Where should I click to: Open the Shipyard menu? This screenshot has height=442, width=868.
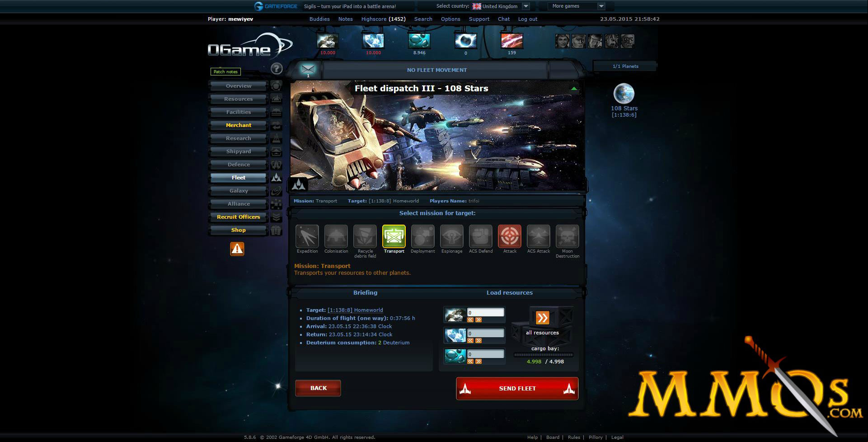click(x=239, y=151)
